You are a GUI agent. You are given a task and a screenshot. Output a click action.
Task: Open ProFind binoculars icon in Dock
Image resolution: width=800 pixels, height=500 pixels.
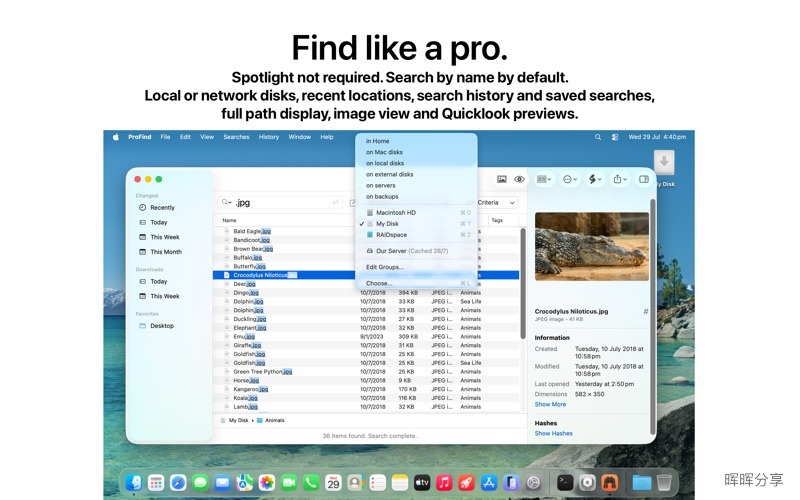610,482
